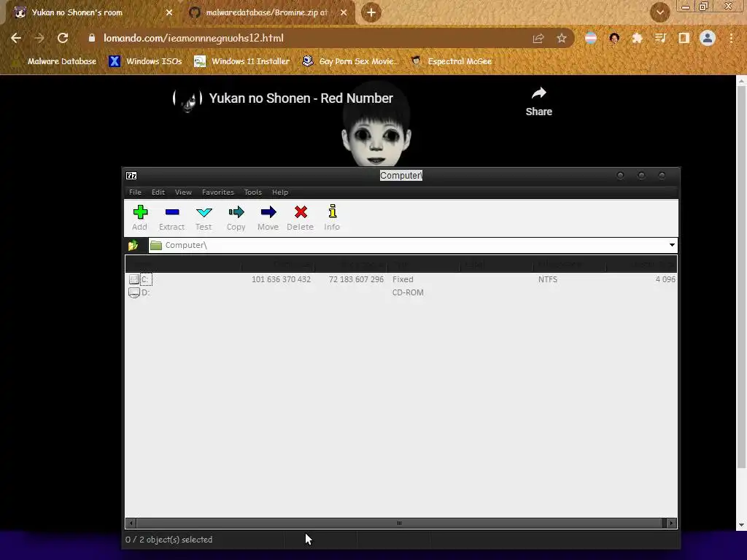This screenshot has height=560, width=747.
Task: Open the File menu in 7-Zip
Action: [x=135, y=192]
